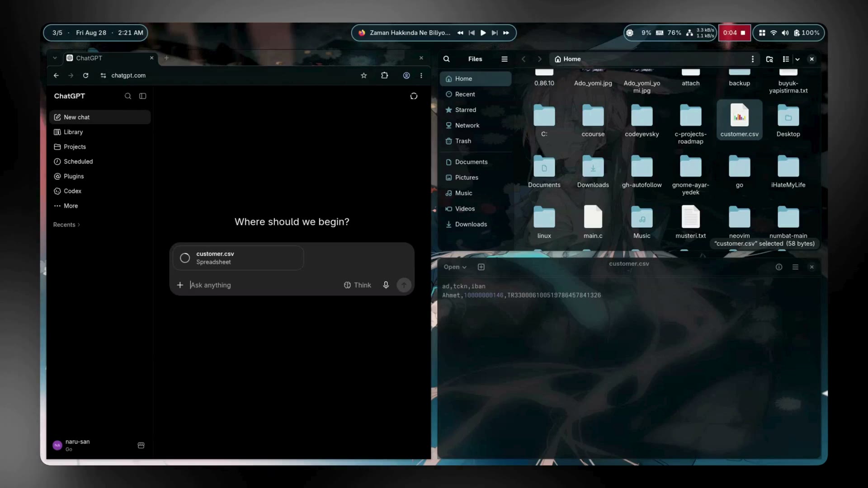Toggle the Think mode button

(x=358, y=285)
